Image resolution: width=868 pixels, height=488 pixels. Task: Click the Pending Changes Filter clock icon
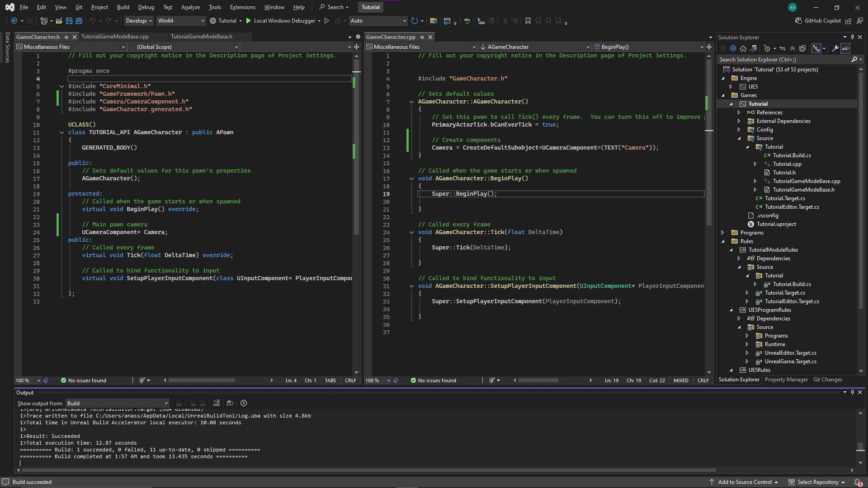point(767,48)
